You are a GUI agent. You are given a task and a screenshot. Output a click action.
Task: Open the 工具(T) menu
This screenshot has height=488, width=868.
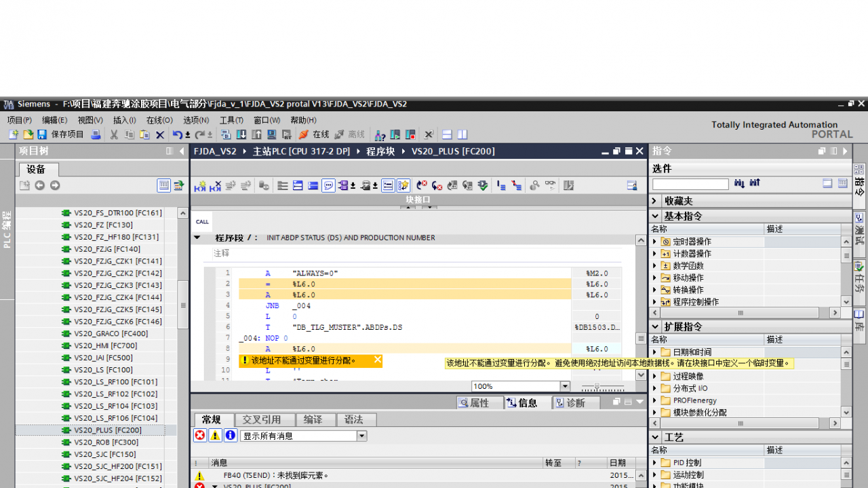(x=231, y=120)
